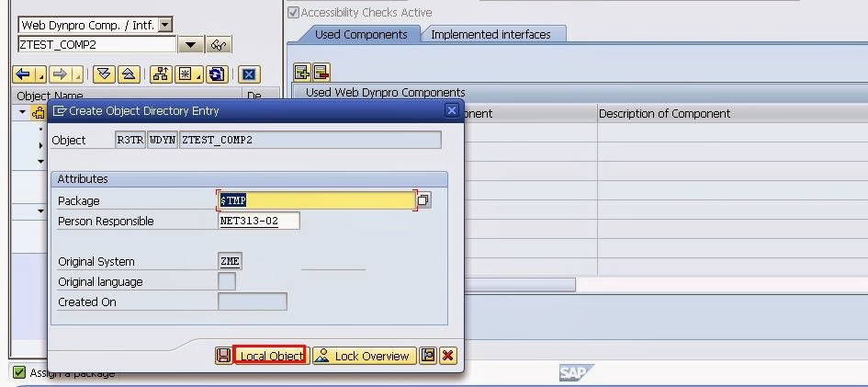Go back with the blue left arrow
Viewport: 868px width, 387px height.
click(23, 74)
